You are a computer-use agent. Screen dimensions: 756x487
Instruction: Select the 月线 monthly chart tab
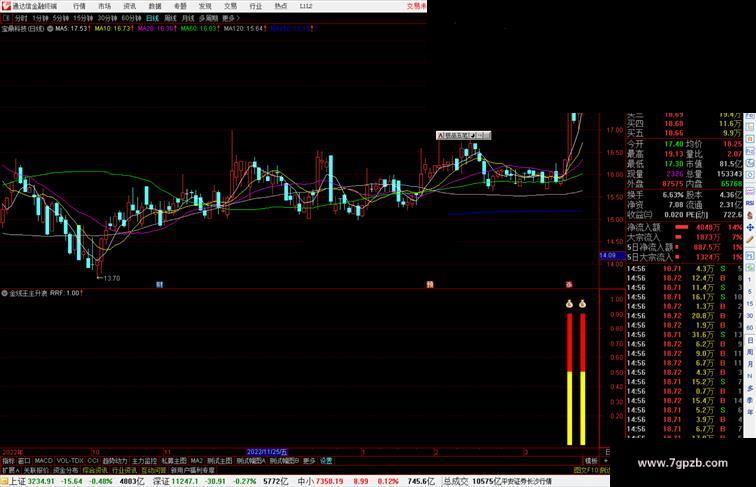tap(188, 18)
